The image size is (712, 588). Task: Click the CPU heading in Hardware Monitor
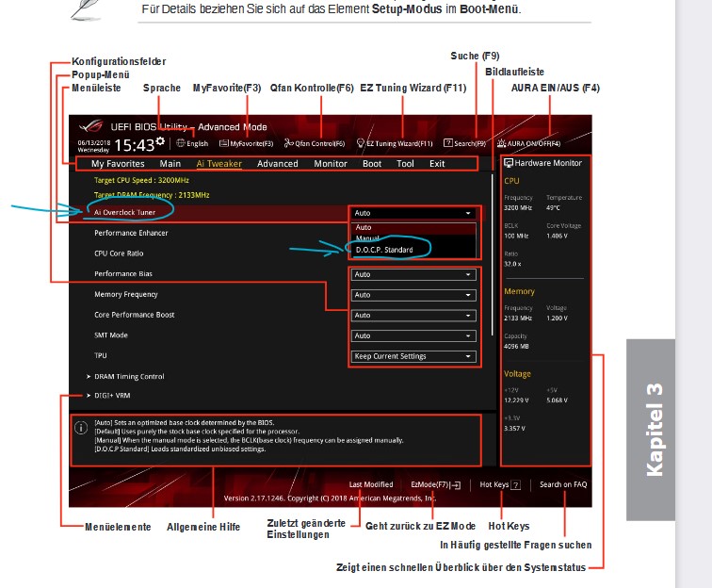tap(511, 181)
